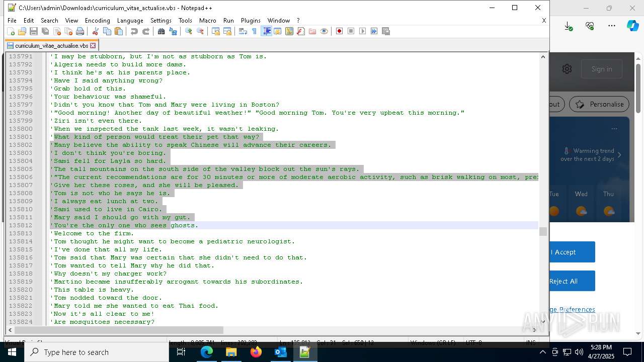644x362 pixels.
Task: Click Save Current Recorded Macro icon
Action: [386, 31]
